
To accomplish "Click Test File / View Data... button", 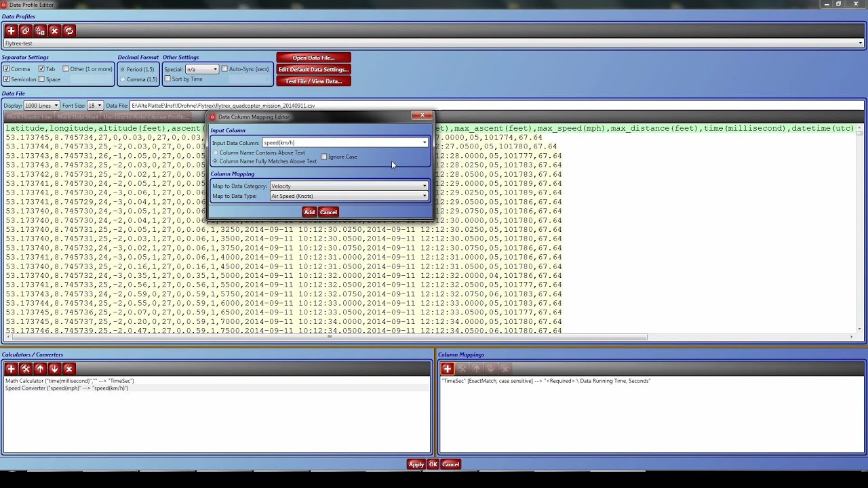I will 313,81.
